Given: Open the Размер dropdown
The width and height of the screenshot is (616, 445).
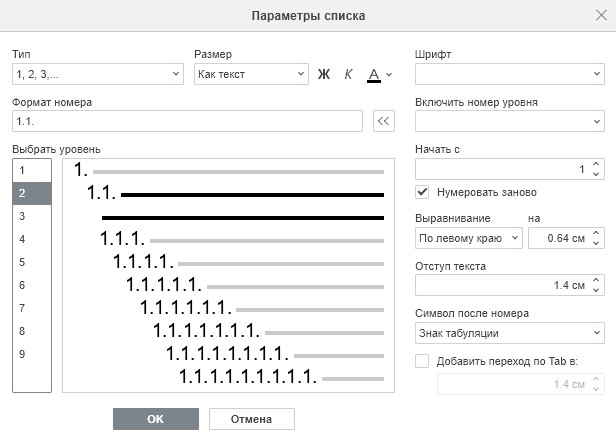Looking at the screenshot, I should [x=251, y=74].
